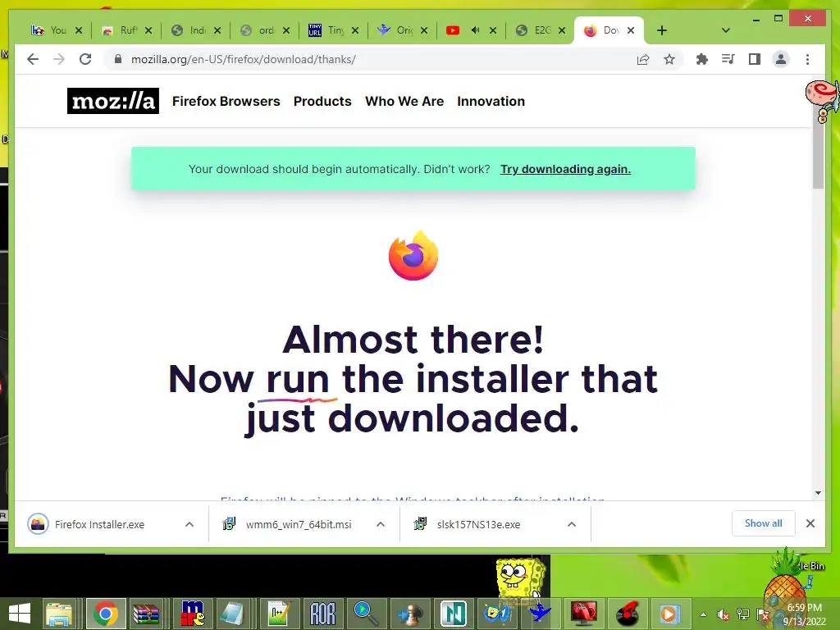View site information via lock icon
840x630 pixels.
tap(118, 59)
